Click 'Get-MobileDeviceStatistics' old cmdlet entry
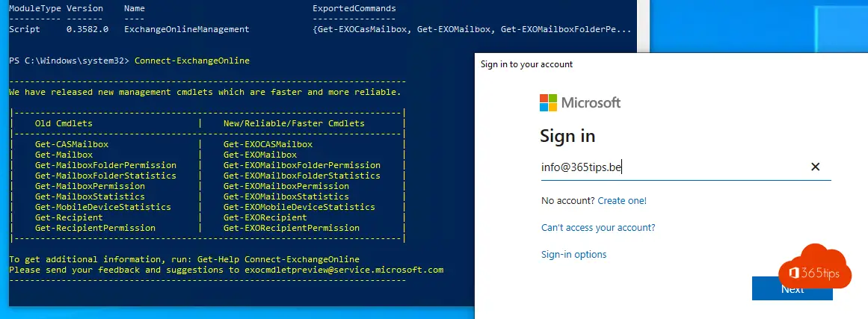 tap(103, 207)
